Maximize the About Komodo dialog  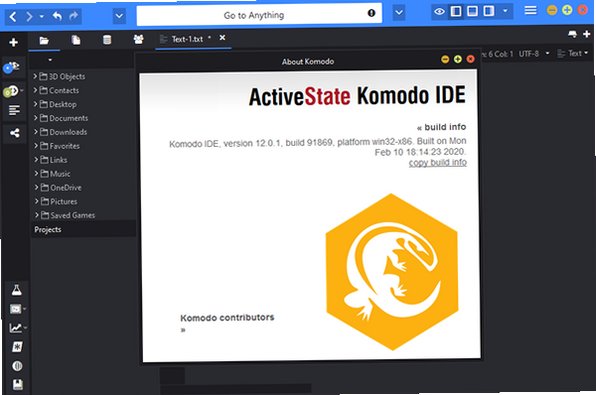pyautogui.click(x=458, y=59)
